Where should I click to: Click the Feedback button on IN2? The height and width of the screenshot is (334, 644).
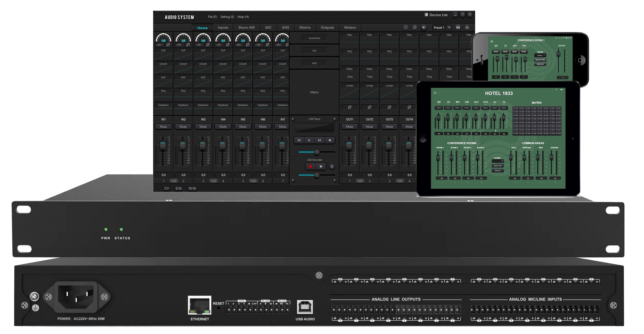(x=183, y=105)
